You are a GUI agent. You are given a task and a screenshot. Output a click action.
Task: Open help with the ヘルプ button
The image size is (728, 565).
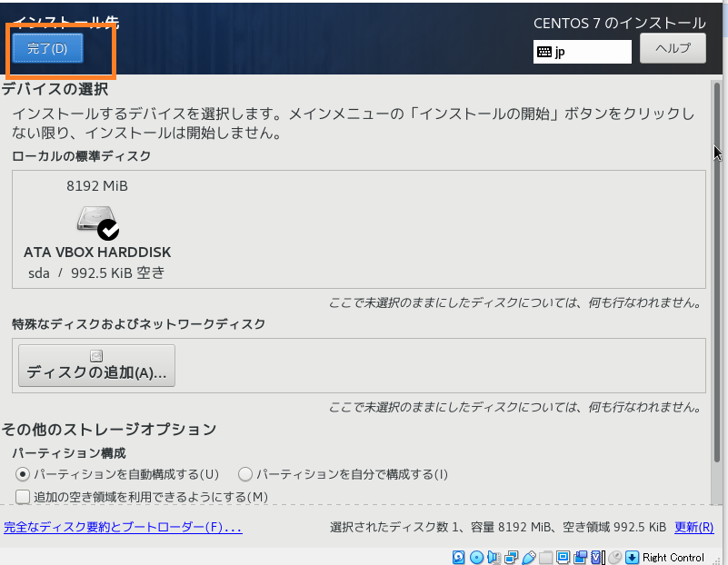[x=673, y=48]
